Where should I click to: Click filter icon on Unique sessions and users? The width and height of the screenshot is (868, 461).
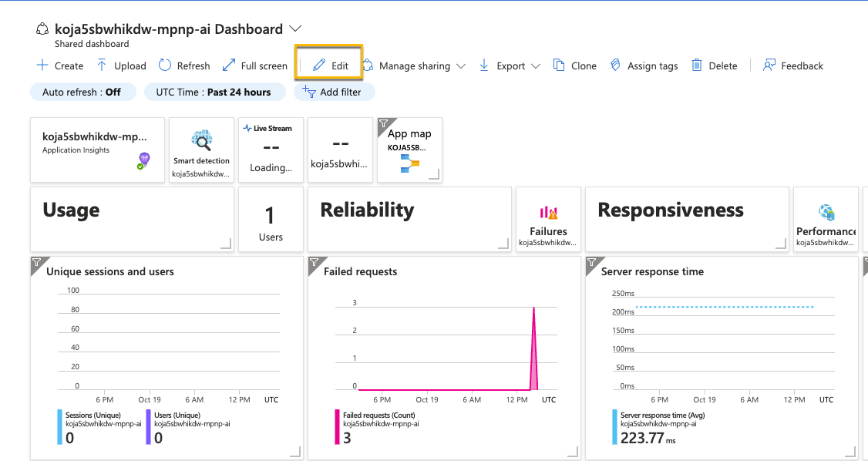(36, 262)
